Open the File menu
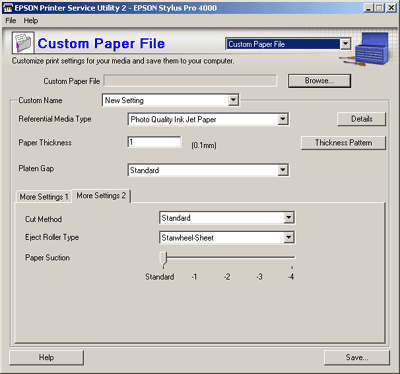Viewport: 400px width, 374px height. pos(11,21)
